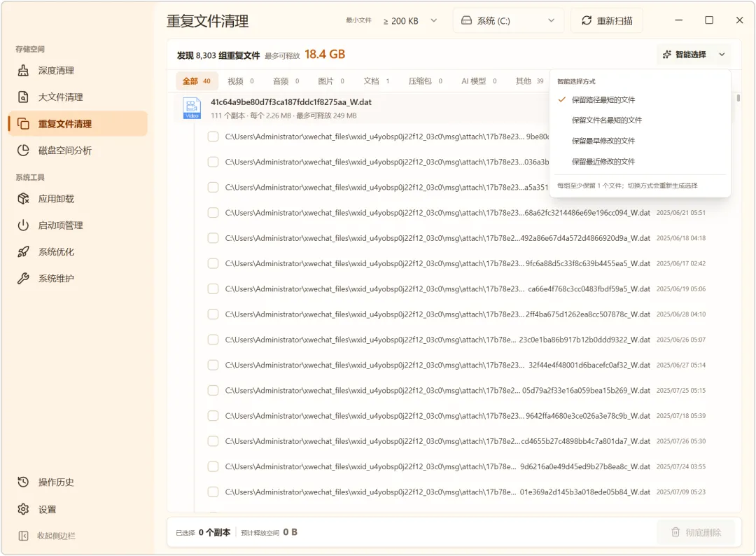Click the trash icon in 彻底删除
756x556 pixels.
pos(675,532)
